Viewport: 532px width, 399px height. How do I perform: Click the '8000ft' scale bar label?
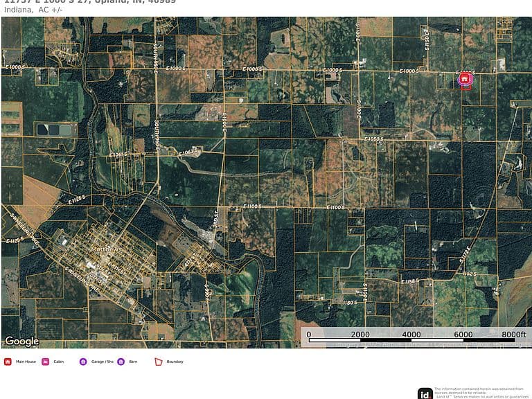(x=514, y=335)
